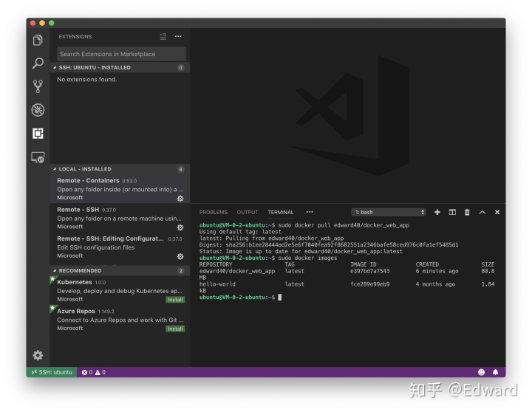Click image ID e397bd7a7543 in terminal
The image size is (532, 412).
click(370, 271)
